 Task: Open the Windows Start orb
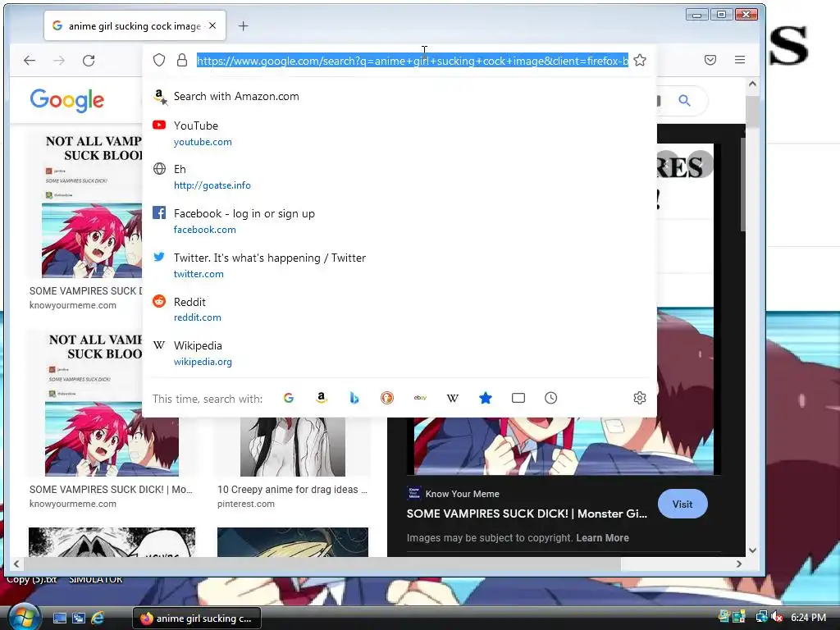(x=24, y=617)
